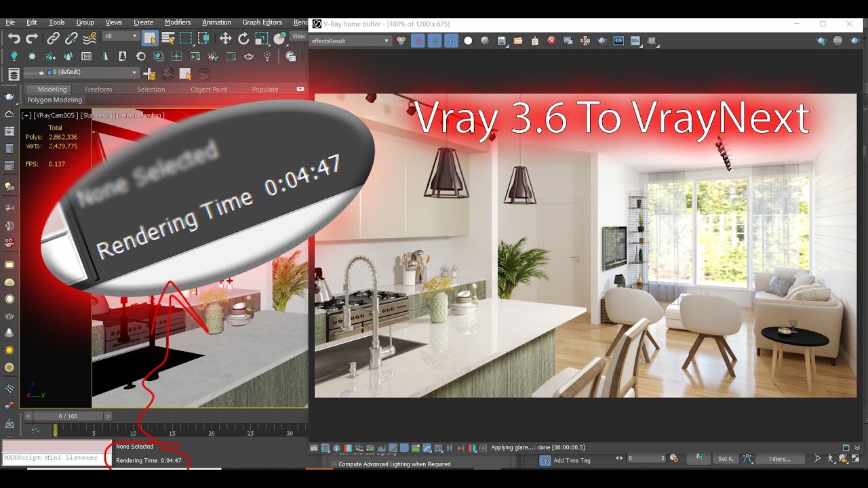This screenshot has height=488, width=868.
Task: Activate the Select and Rotate tool
Action: coord(243,39)
